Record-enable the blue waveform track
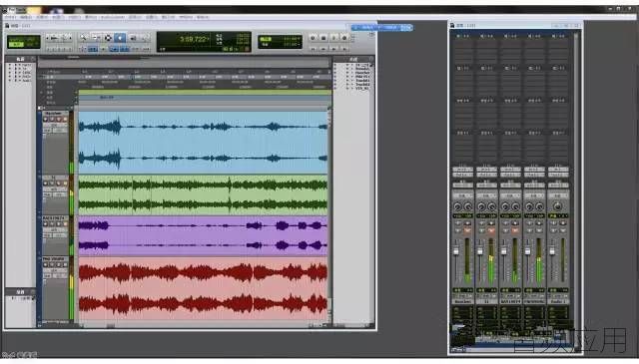This screenshot has height=364, width=639. [46, 120]
